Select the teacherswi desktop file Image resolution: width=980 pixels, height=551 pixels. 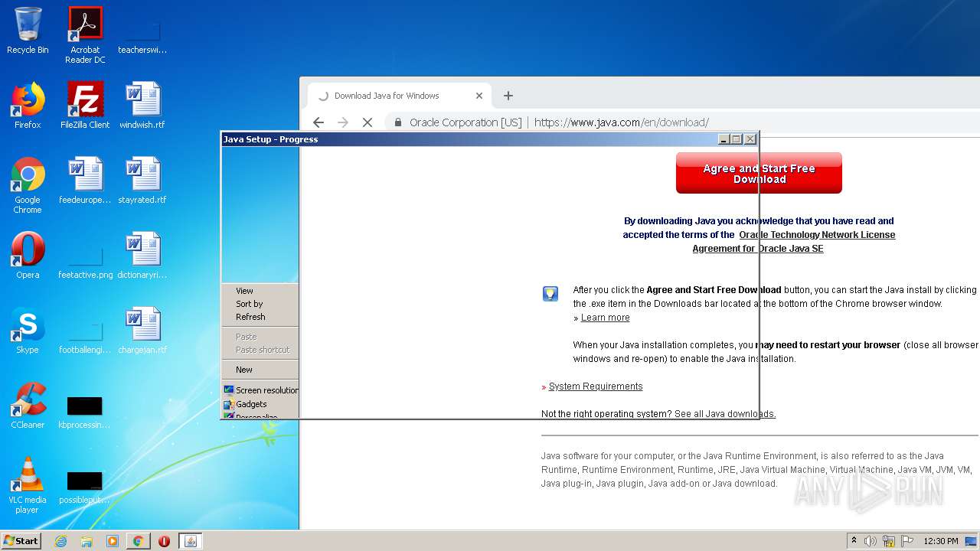(142, 37)
